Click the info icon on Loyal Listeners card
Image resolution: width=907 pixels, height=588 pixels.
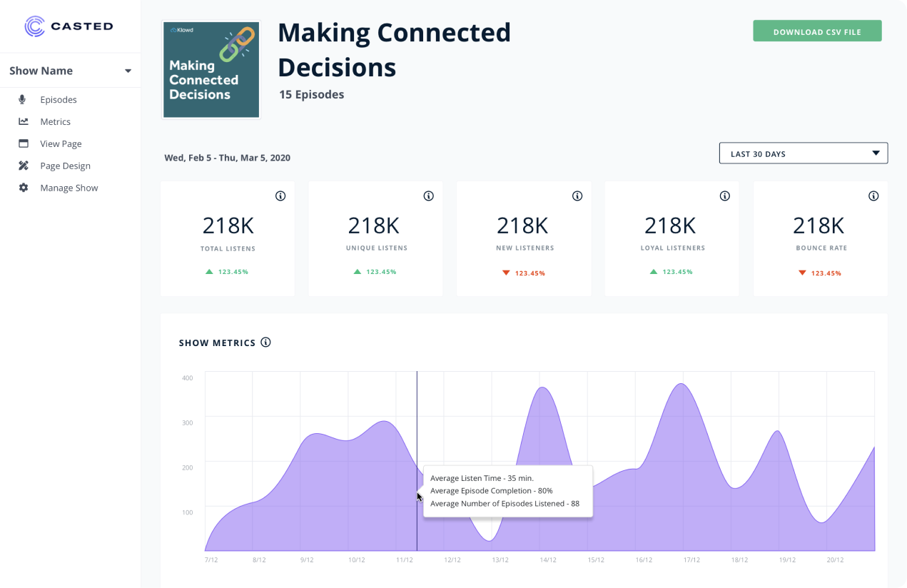pyautogui.click(x=725, y=196)
